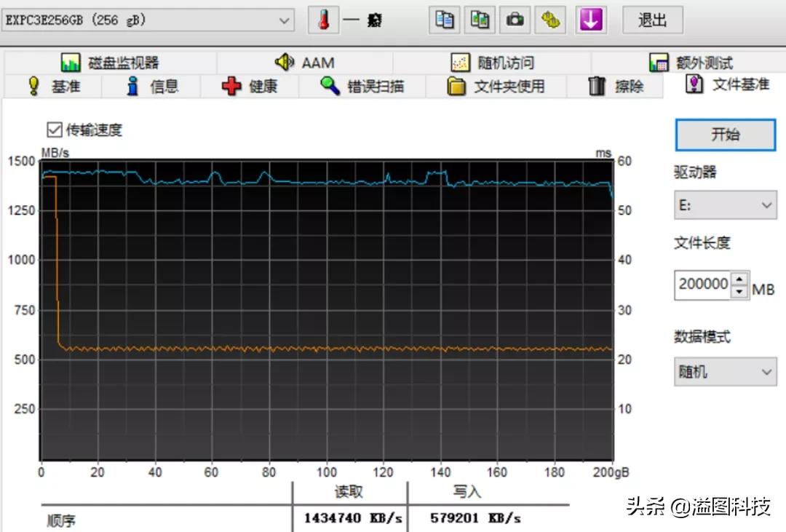Switch to the 随机访问 tab

tap(492, 63)
